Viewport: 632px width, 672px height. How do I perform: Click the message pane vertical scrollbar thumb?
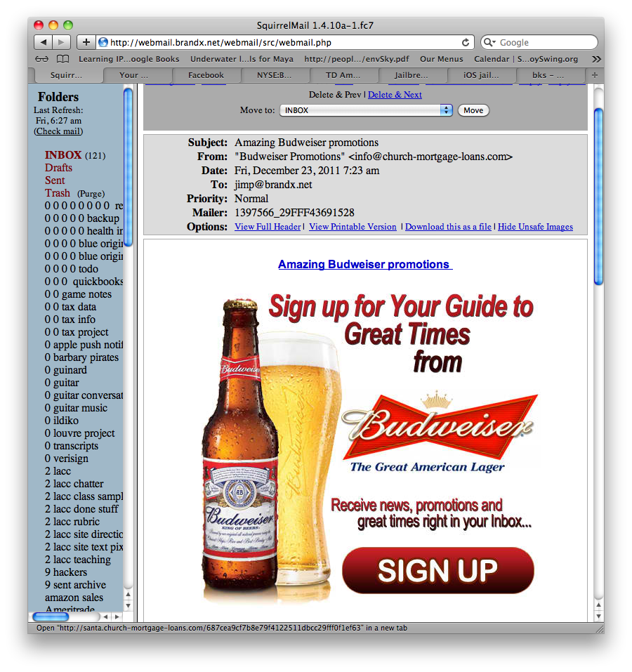[598, 197]
